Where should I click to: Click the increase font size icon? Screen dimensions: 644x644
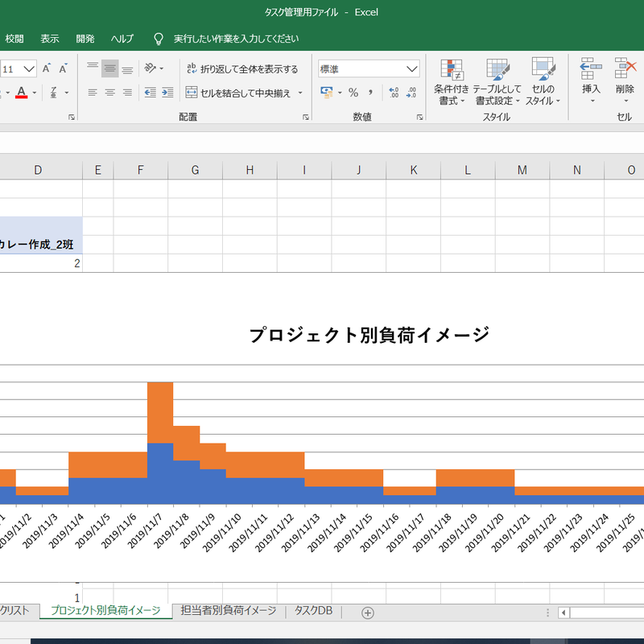coord(47,68)
